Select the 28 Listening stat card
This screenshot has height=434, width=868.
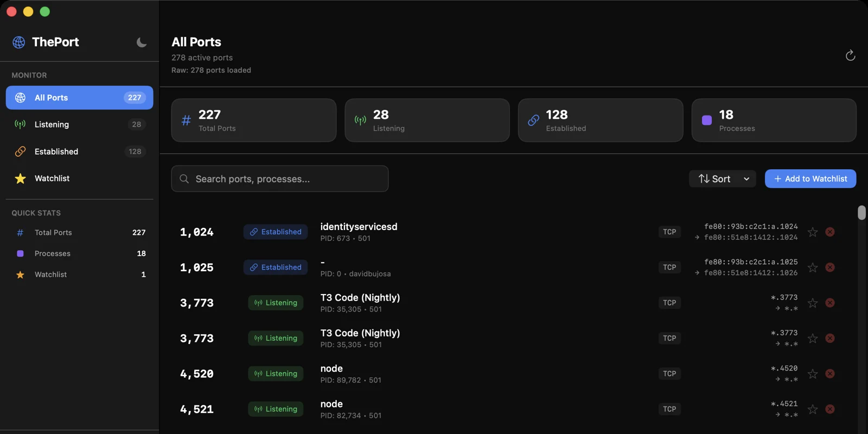427,120
